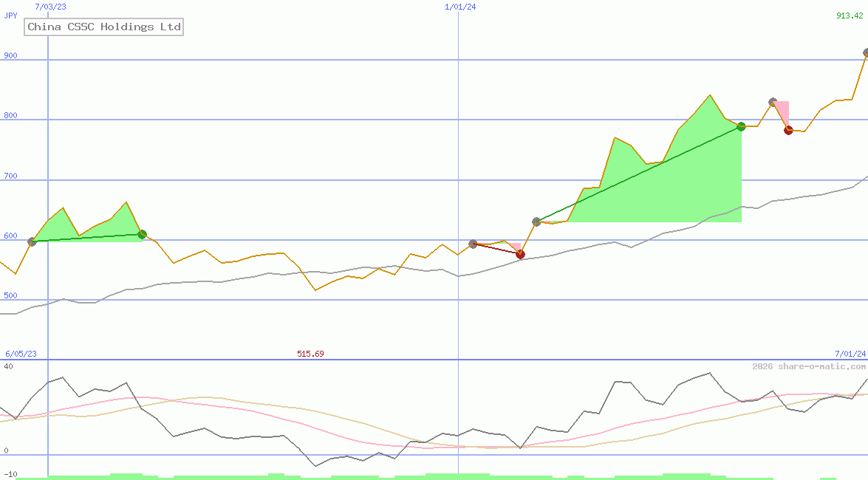This screenshot has height=480, width=868.
Task: Click the 40 indicator axis label
Action: point(8,366)
